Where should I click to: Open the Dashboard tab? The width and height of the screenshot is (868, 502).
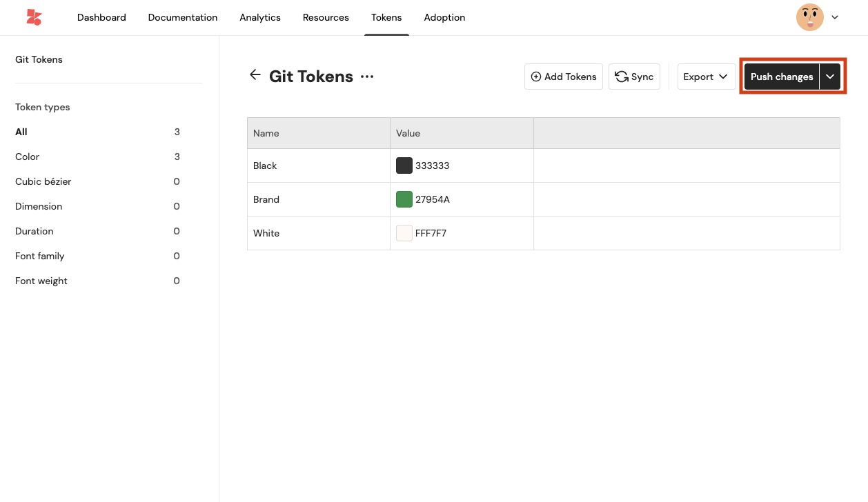[x=101, y=17]
